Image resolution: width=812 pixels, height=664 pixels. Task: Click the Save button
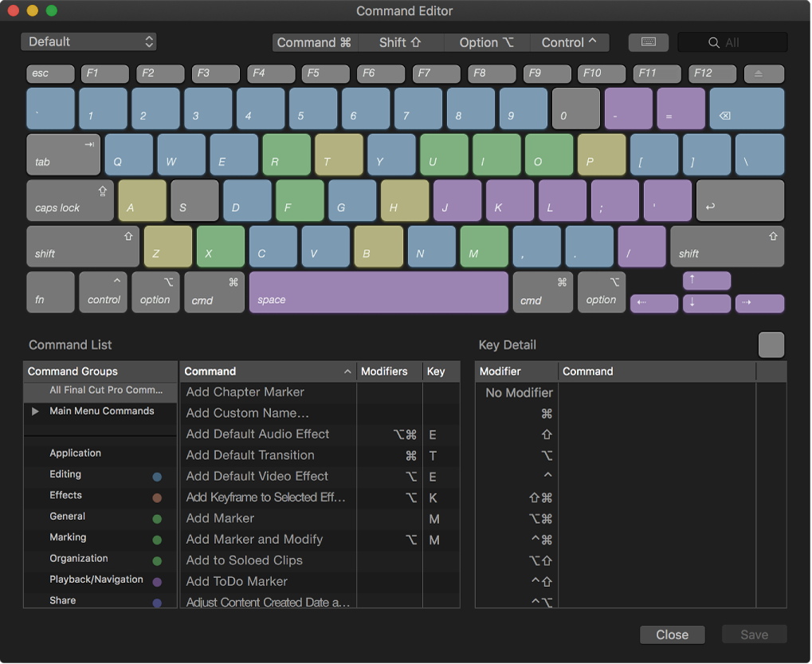[753, 635]
